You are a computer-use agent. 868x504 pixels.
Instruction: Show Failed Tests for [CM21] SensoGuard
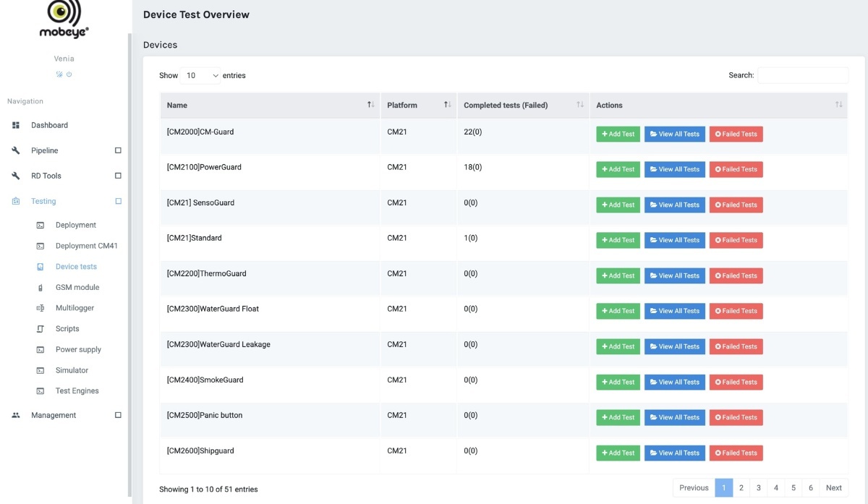click(736, 205)
